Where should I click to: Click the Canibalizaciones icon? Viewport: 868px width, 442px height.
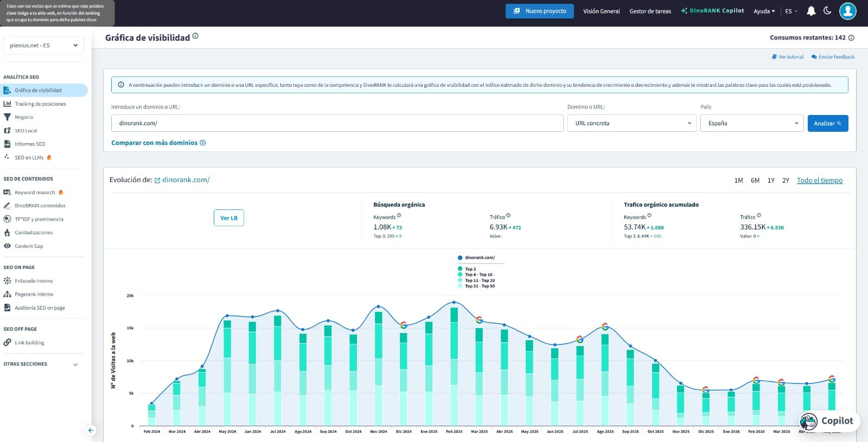pos(7,233)
